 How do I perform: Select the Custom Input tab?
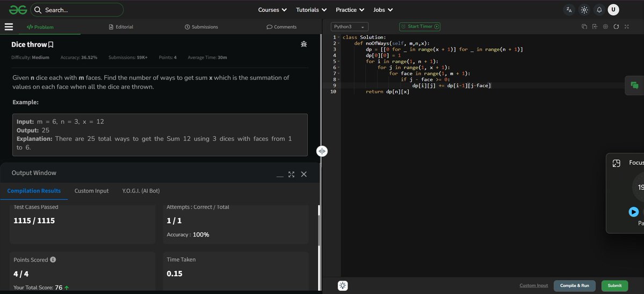(x=92, y=191)
